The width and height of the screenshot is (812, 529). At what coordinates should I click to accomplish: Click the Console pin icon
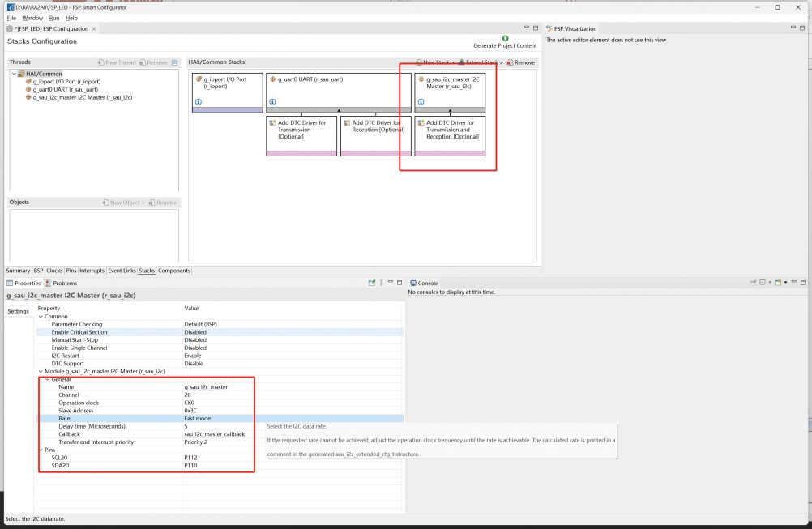tap(753, 283)
